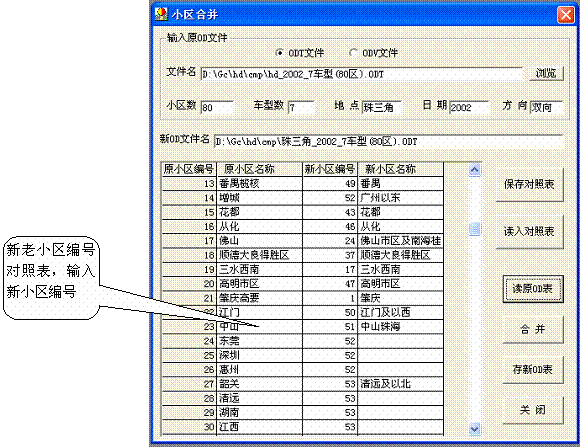Viewport: 580px width, 447px height.
Task: Click the row header number 17 for 佛山
Action: pos(189,241)
